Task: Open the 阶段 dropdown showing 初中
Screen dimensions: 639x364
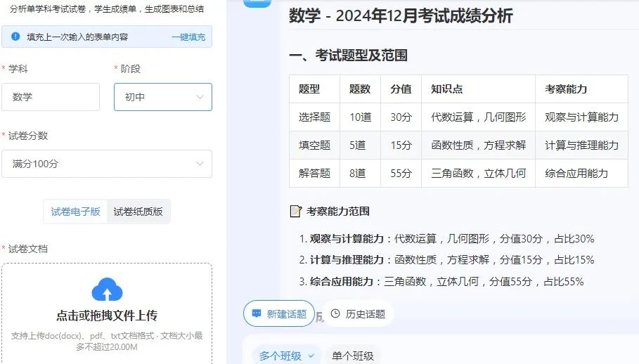Action: [163, 97]
